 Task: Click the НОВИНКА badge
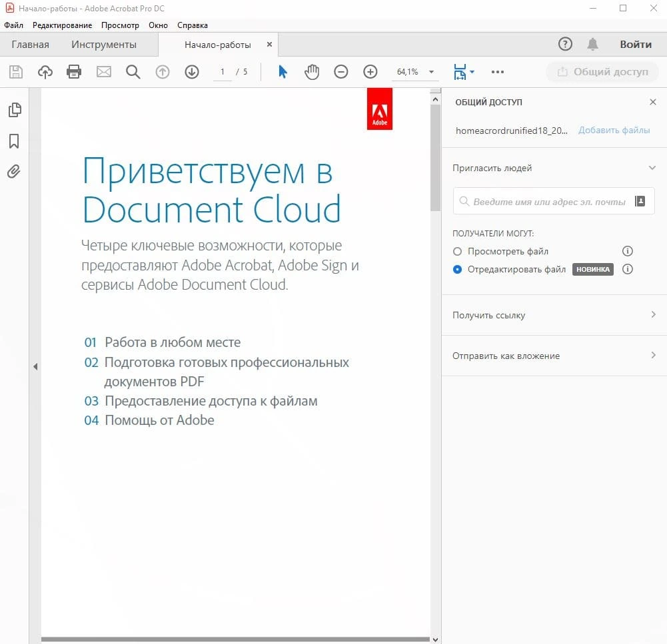[592, 269]
